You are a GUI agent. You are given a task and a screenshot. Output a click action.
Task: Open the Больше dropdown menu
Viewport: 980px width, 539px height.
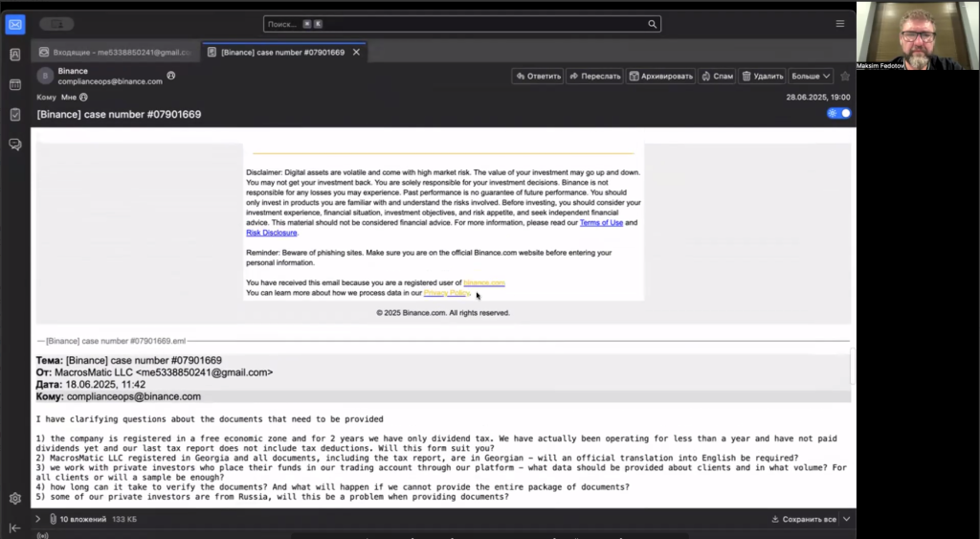coord(811,76)
